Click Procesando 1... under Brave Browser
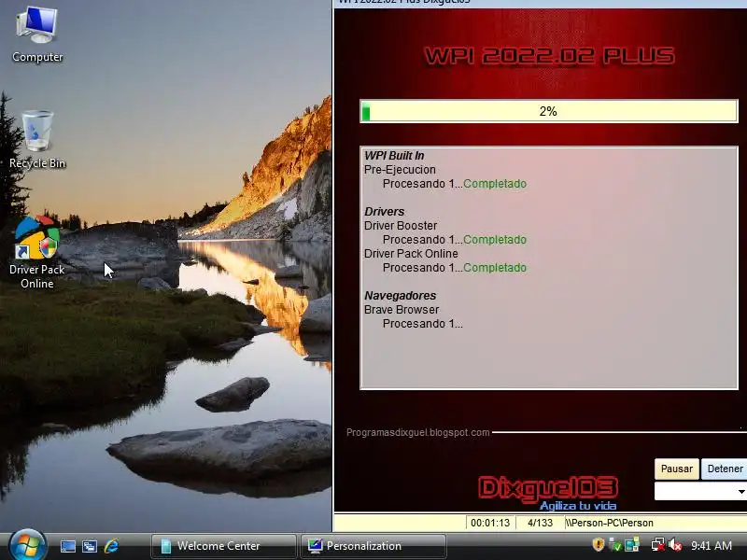The height and width of the screenshot is (560, 747). [x=423, y=324]
